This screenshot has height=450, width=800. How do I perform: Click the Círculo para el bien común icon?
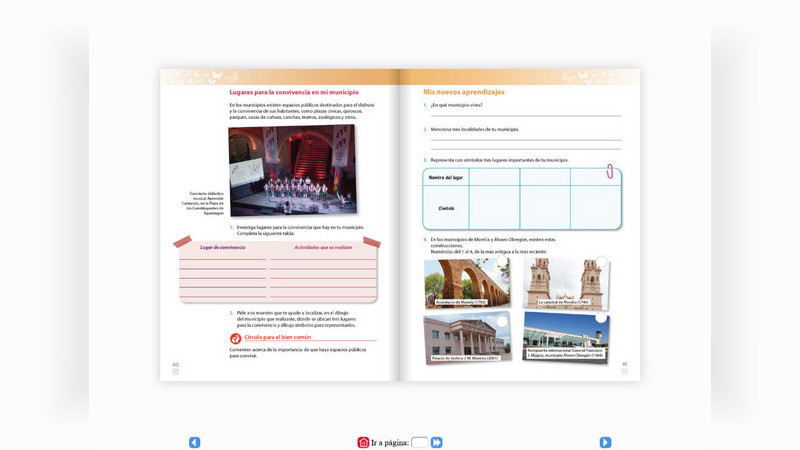[x=235, y=338]
